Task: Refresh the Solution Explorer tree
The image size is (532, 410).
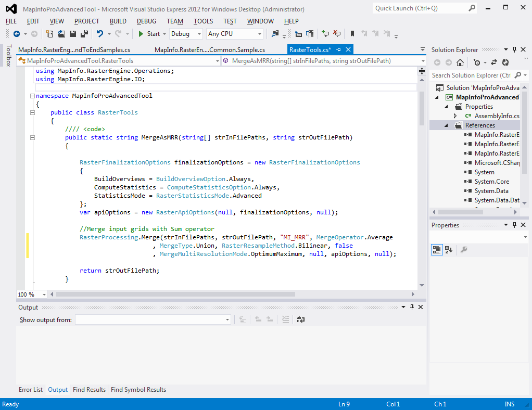Action: click(505, 62)
